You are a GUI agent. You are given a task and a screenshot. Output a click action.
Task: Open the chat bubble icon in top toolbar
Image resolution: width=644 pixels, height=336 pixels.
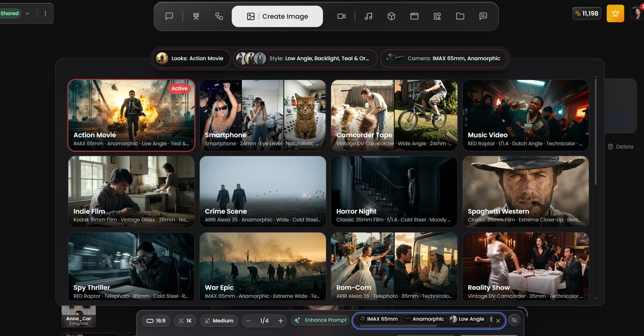coord(169,16)
